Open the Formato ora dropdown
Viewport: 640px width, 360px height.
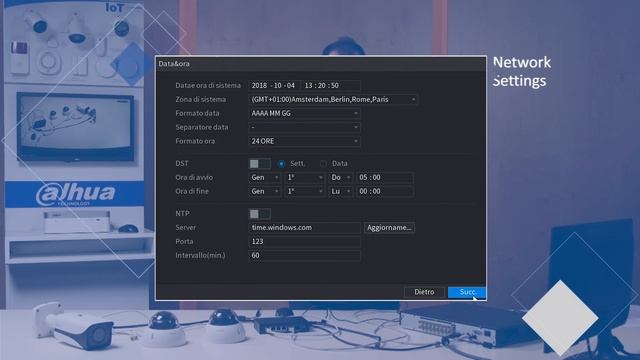coord(304,141)
